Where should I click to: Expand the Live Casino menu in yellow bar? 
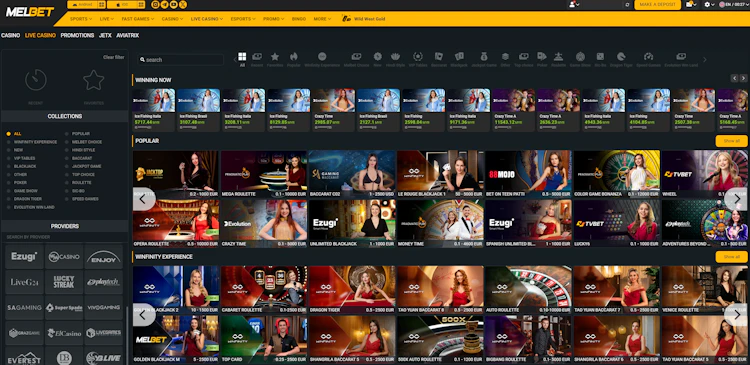207,19
